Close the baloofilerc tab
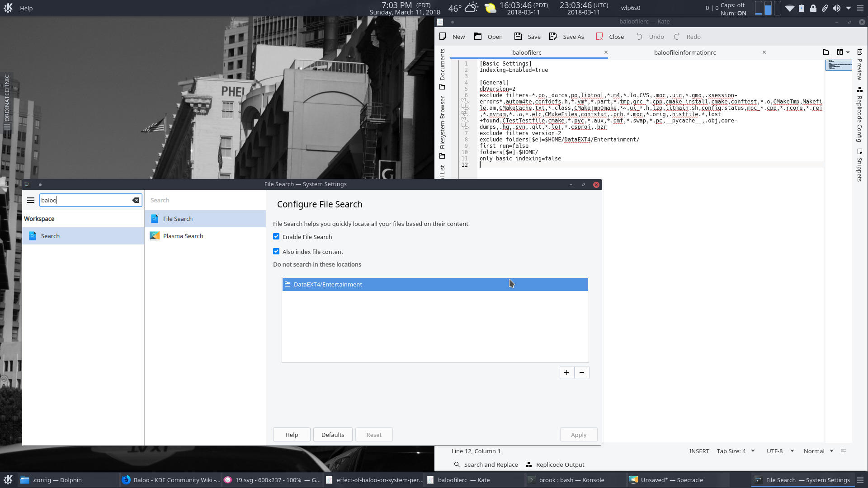 606,52
